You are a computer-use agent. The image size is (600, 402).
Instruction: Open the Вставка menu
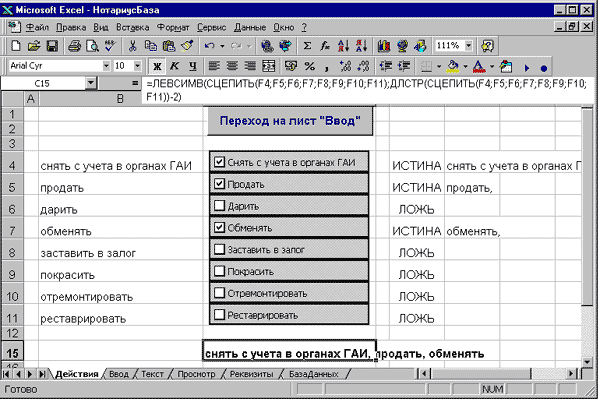132,28
